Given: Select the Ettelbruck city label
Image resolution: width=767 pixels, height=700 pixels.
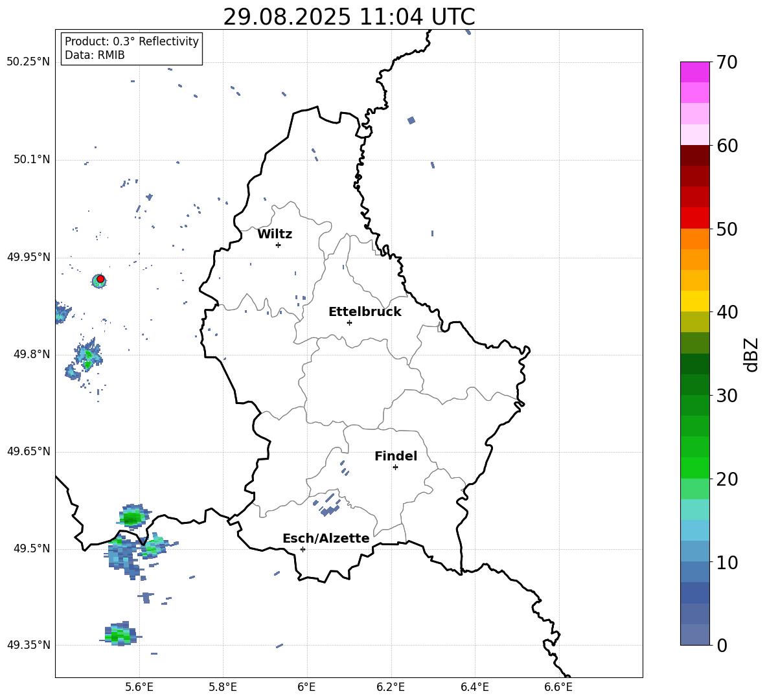Looking at the screenshot, I should tap(365, 312).
